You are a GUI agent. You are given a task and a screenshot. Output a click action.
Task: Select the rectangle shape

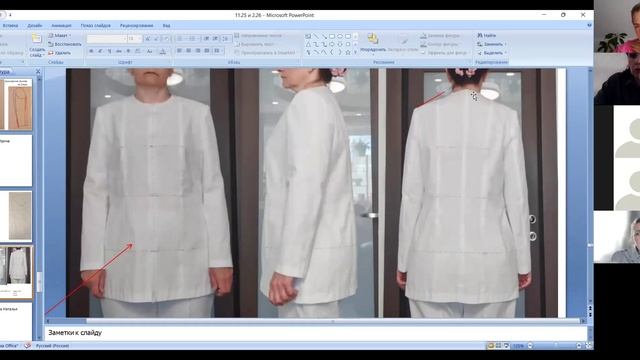pyautogui.click(x=332, y=36)
